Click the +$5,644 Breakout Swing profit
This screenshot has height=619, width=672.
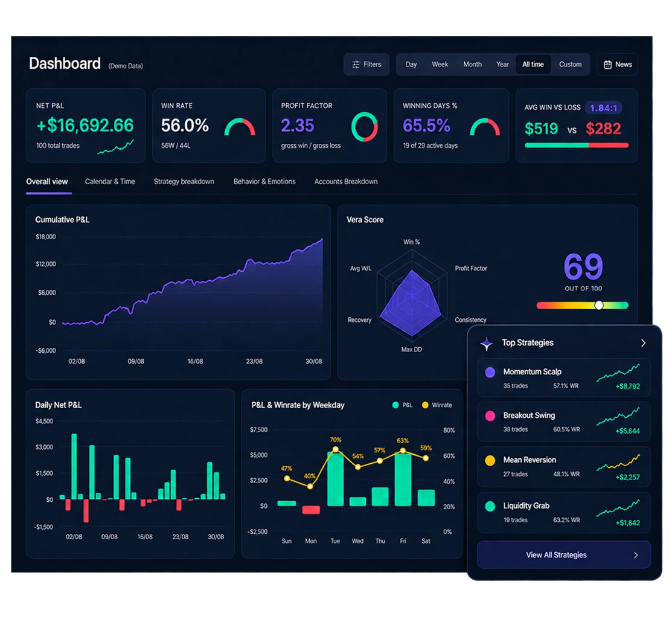[x=627, y=431]
